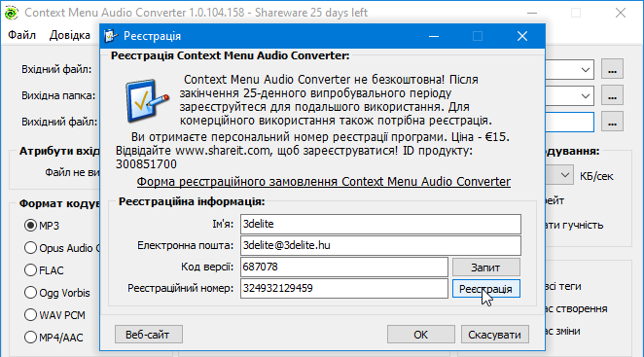644x357 pixels.
Task: Pick the WAV PCM radio button
Action: pos(30,315)
